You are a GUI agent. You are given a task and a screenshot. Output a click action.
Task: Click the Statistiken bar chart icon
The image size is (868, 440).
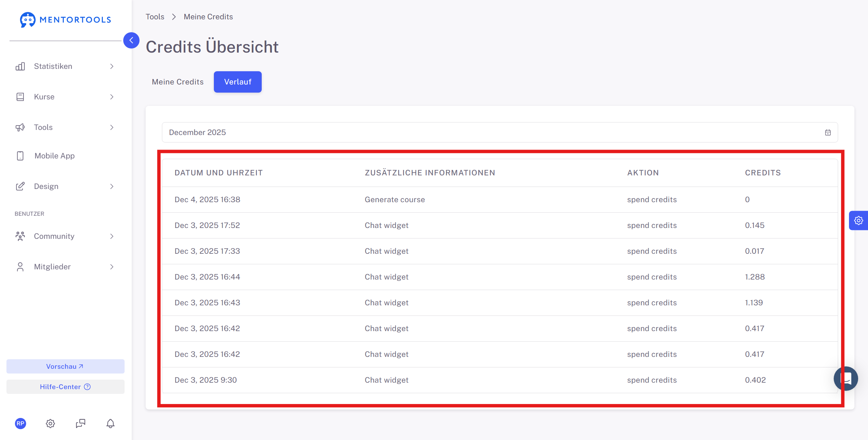[20, 66]
